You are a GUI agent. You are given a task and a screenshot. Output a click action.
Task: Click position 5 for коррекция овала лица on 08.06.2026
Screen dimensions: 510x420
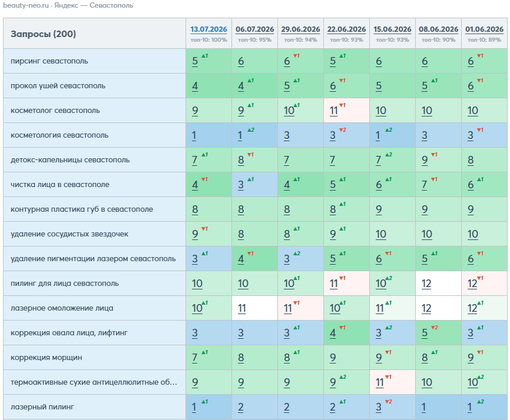pyautogui.click(x=425, y=333)
